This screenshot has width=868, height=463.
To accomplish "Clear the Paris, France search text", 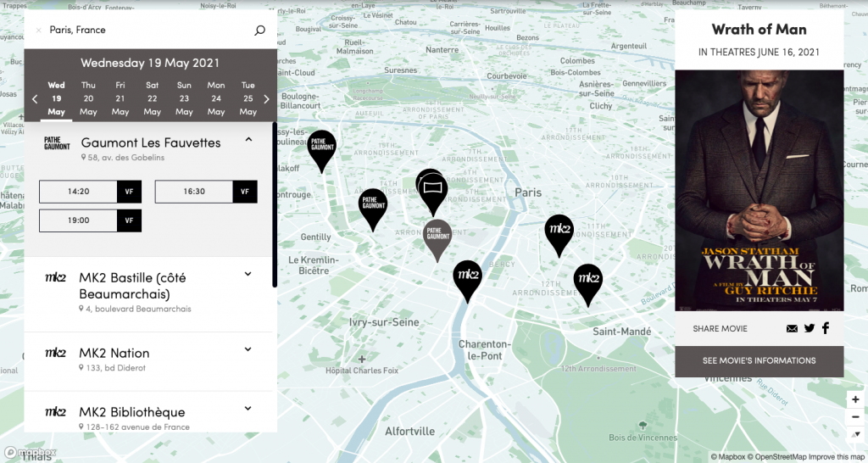I will 38,31.
